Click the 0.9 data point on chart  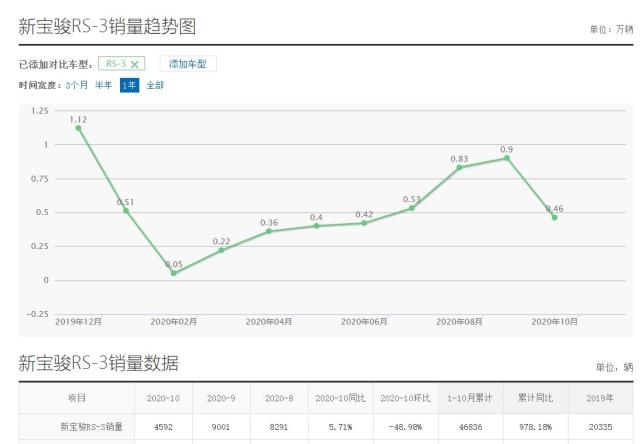point(507,158)
